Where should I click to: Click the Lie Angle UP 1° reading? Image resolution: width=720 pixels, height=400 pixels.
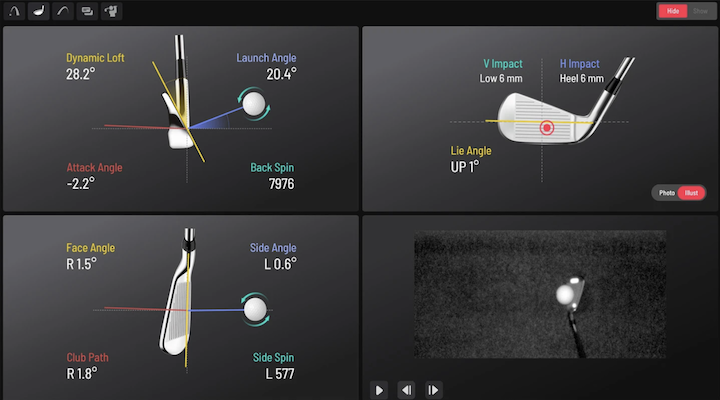tap(465, 166)
